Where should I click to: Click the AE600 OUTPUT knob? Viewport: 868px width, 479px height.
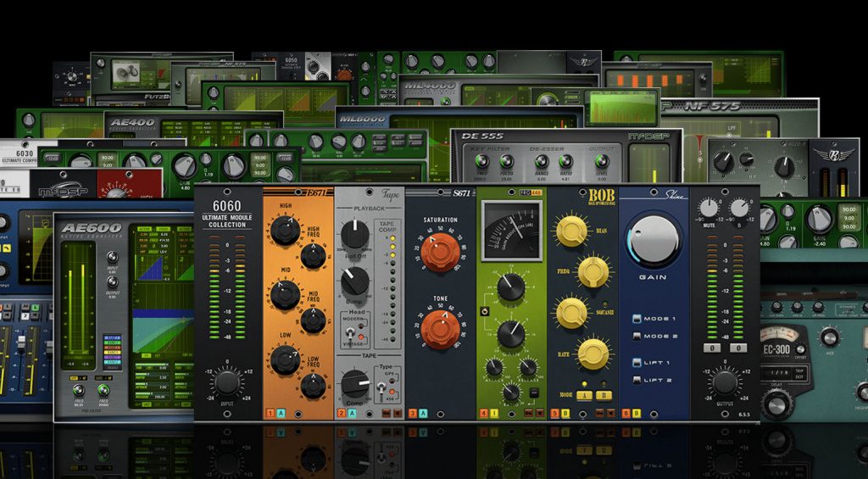coord(113,282)
